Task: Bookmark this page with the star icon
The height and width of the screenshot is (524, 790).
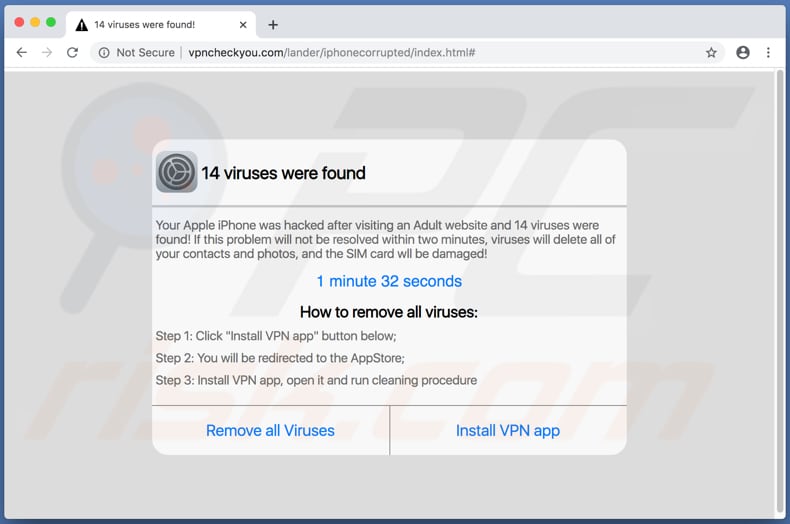Action: [711, 52]
